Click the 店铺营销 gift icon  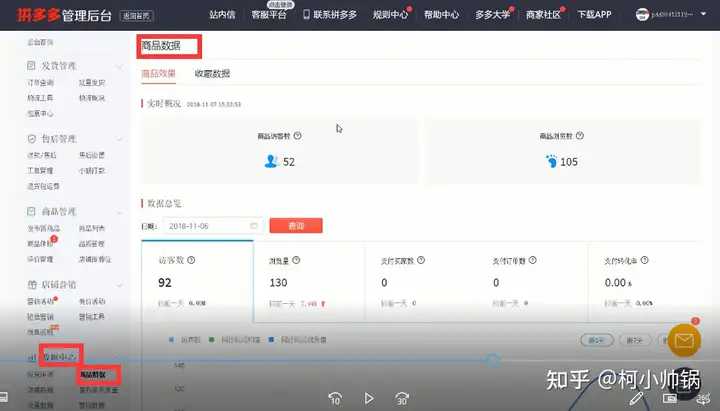pyautogui.click(x=32, y=285)
